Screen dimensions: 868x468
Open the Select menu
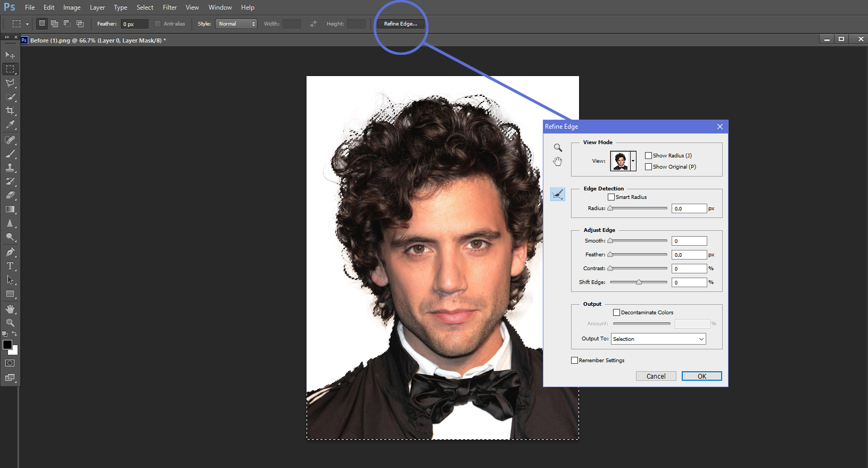145,7
